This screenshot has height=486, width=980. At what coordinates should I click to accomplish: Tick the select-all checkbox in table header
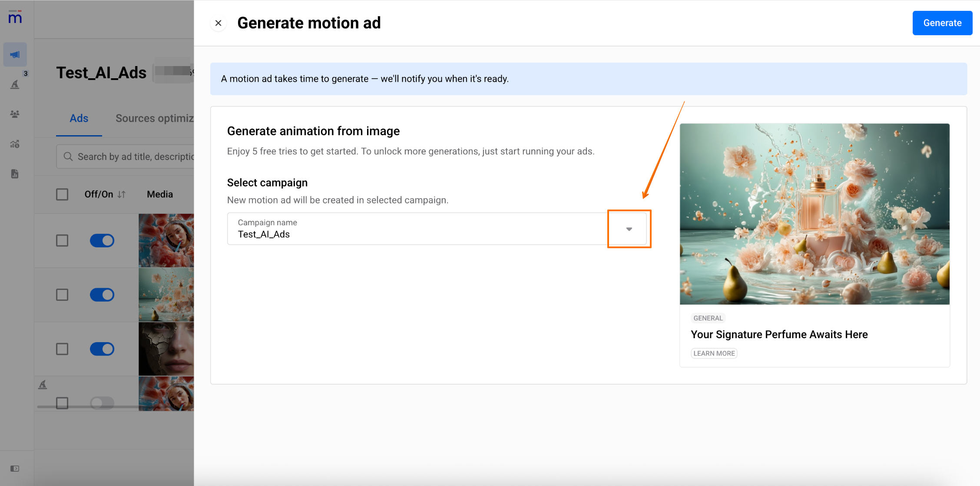tap(62, 194)
